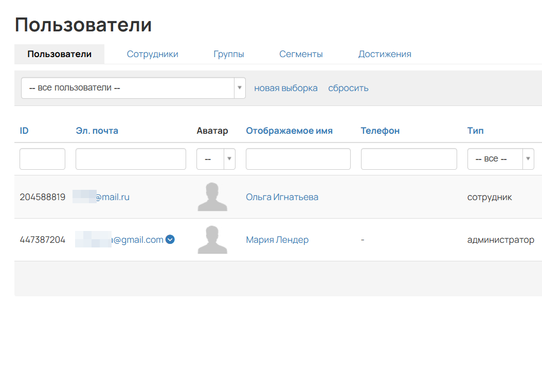Image resolution: width=542 pixels, height=392 pixels.
Task: Click the 'Аватар' column header
Action: pyautogui.click(x=212, y=131)
